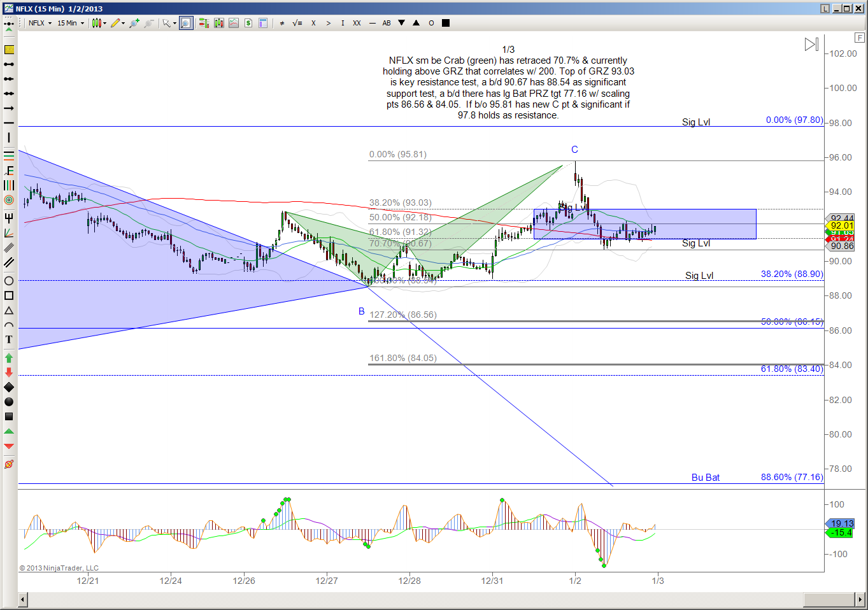
Task: Select the horizontal line tool
Action: coord(9,123)
